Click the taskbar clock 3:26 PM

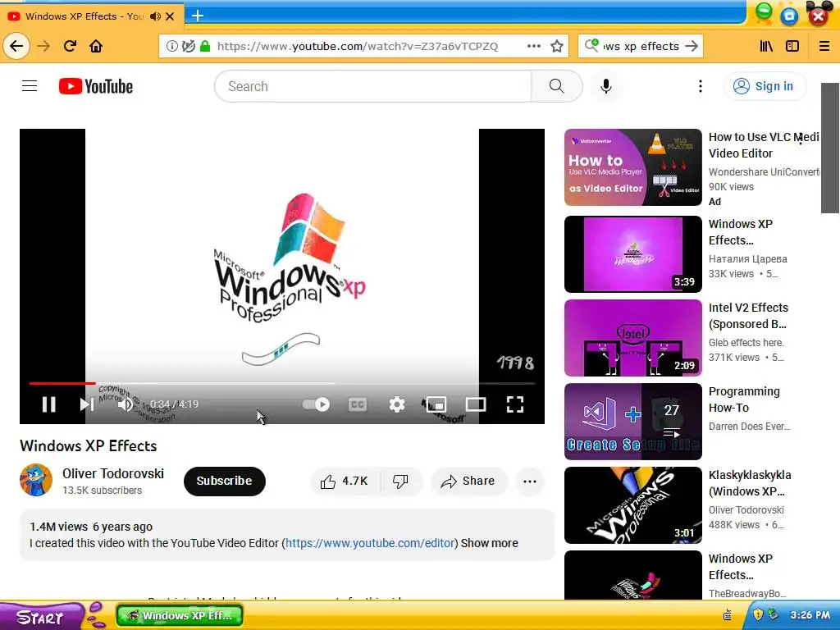[810, 615]
